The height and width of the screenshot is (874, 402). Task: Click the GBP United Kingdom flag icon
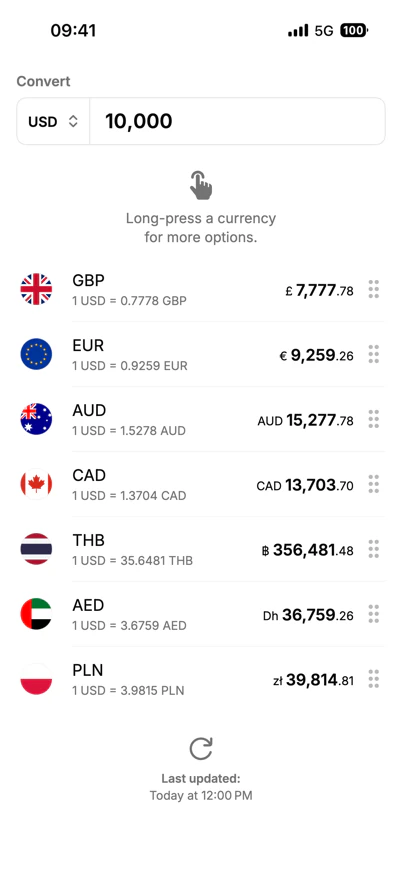[36, 289]
